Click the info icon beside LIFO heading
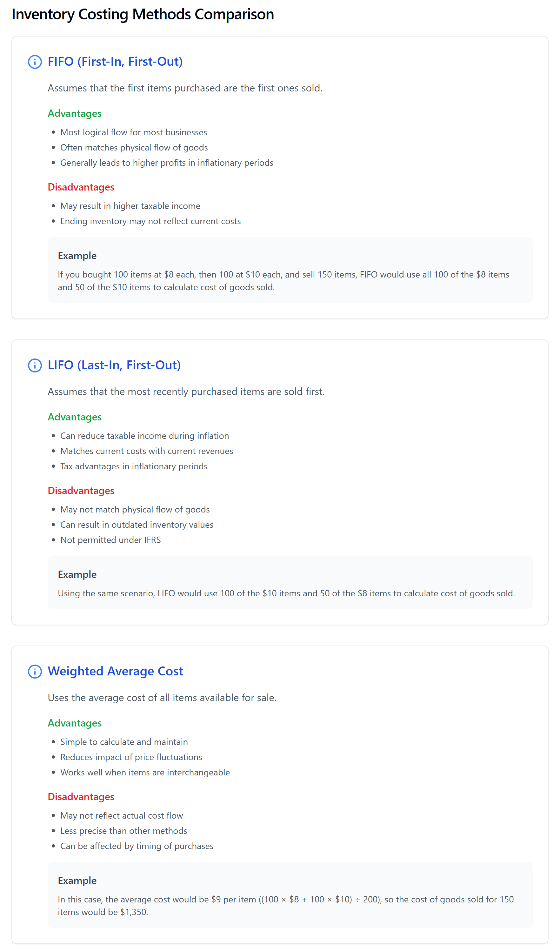Screen dimensions: 560x951 [35, 365]
